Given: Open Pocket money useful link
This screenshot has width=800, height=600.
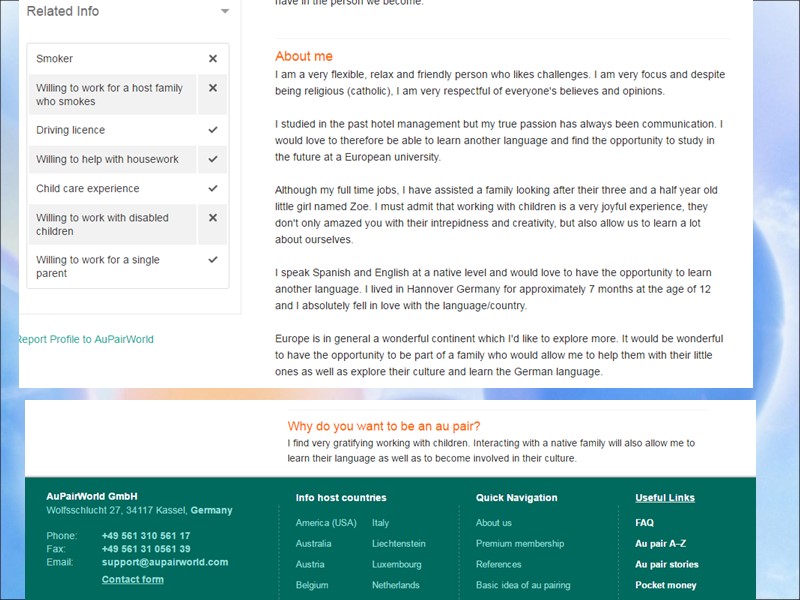Looking at the screenshot, I should [x=665, y=585].
